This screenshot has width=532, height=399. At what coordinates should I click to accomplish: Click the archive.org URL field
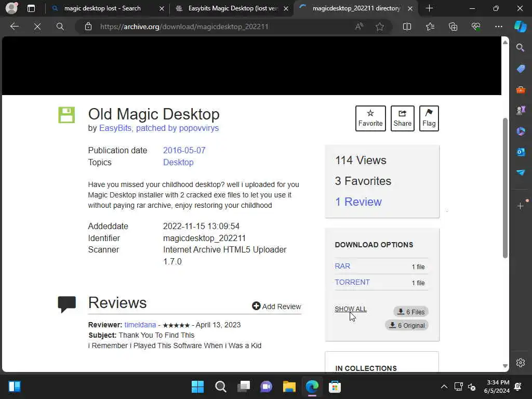(x=184, y=26)
